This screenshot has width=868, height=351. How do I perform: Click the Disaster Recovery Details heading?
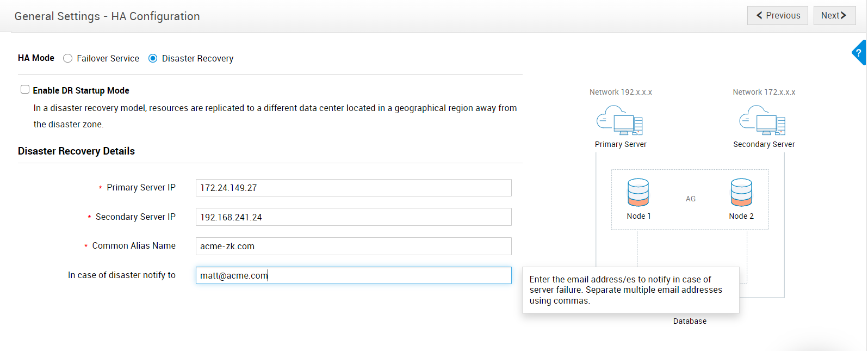(76, 151)
